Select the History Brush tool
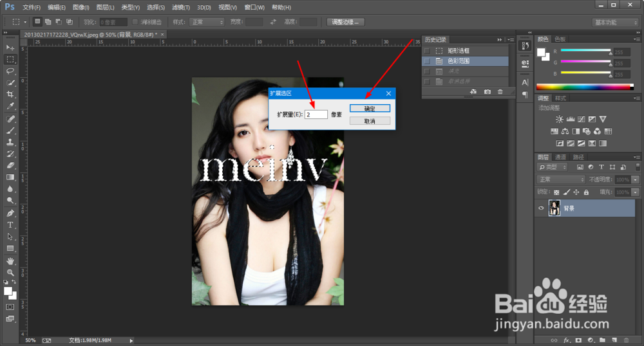This screenshot has width=644, height=346. (x=10, y=154)
